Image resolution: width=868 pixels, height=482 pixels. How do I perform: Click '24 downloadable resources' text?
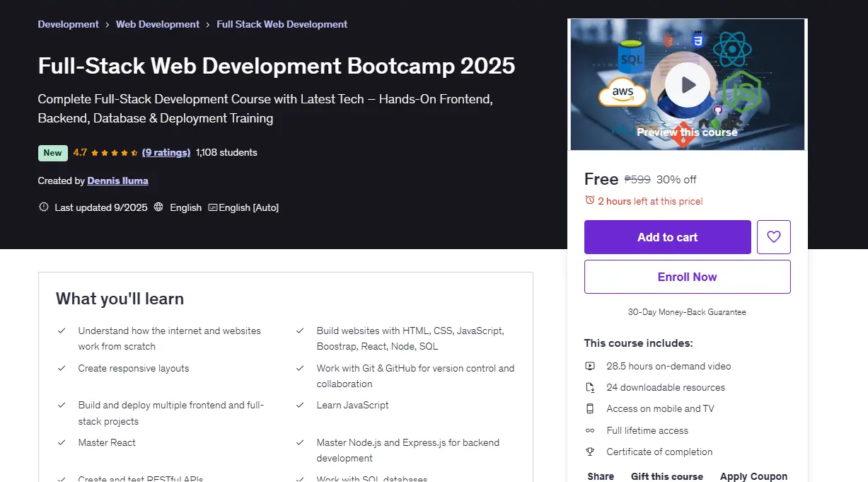point(666,387)
